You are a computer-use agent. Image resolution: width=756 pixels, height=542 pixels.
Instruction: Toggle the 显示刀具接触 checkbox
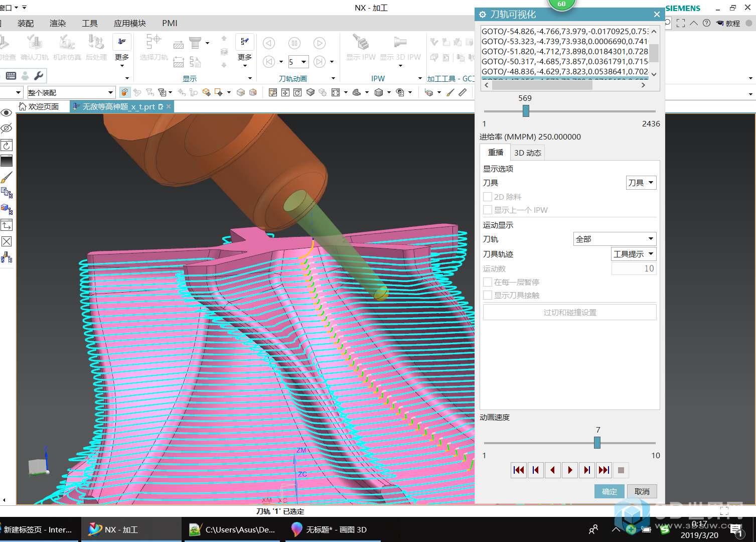pyautogui.click(x=488, y=295)
